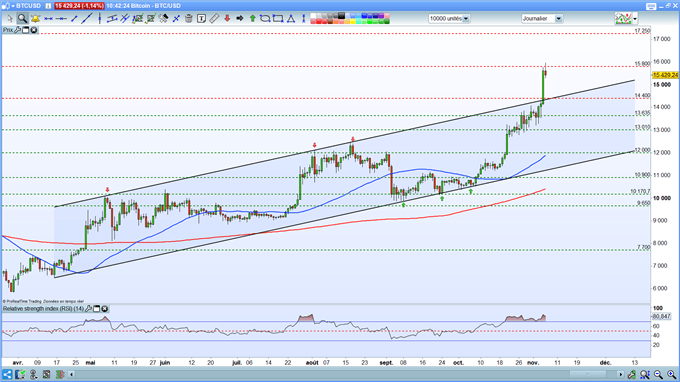Screen dimensions: 680x382
Task: Open the alarm bell alert tool
Action: [x=35, y=18]
